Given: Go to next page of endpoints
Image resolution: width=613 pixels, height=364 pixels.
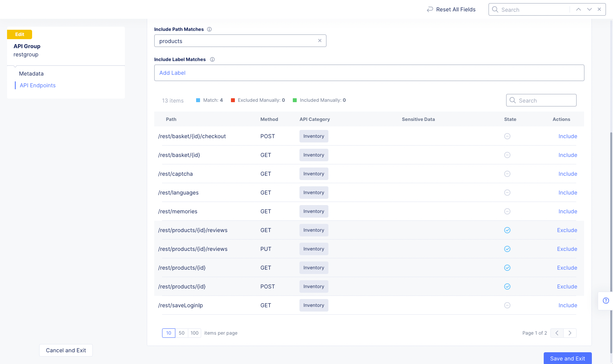Looking at the screenshot, I should 570,333.
